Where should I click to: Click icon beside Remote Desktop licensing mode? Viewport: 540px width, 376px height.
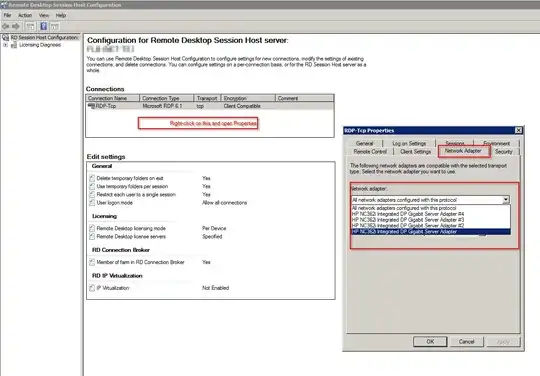coord(92,228)
